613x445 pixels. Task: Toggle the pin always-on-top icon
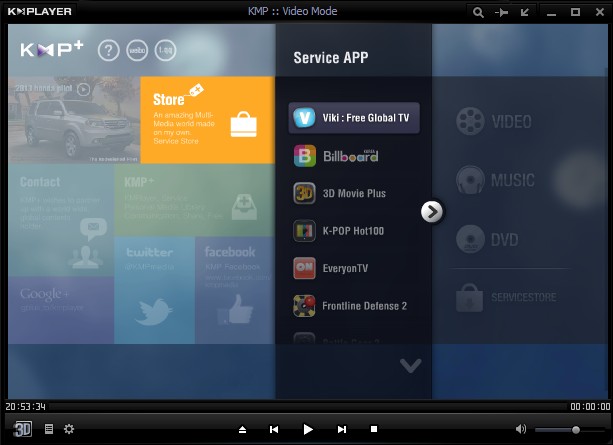502,13
